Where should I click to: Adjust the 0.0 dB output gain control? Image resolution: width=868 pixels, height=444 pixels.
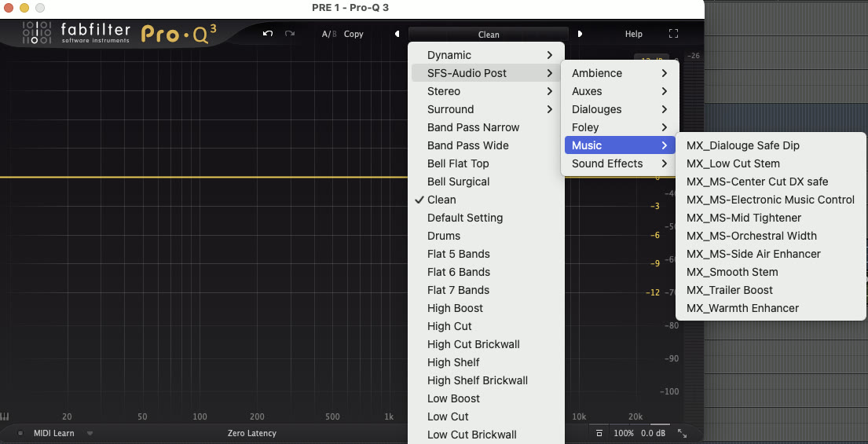pyautogui.click(x=653, y=434)
